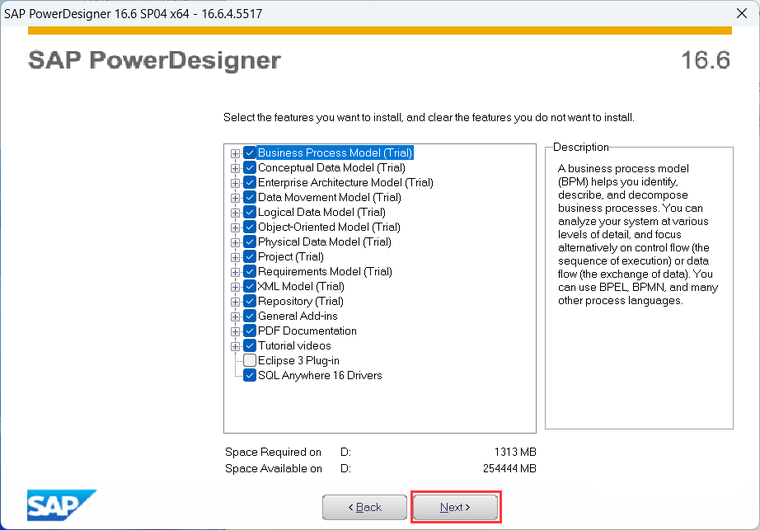Select the Repository (Trial) label
The width and height of the screenshot is (760, 530).
(301, 301)
